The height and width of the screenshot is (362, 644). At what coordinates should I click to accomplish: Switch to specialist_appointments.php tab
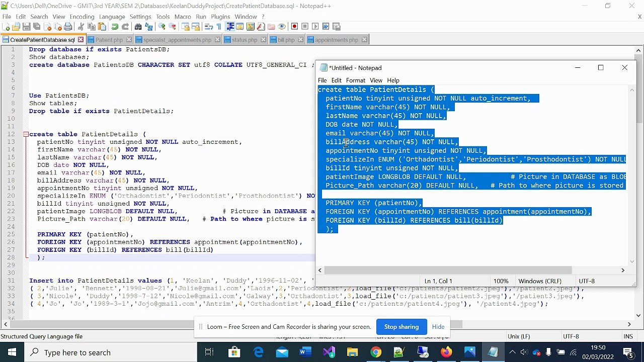[177, 40]
